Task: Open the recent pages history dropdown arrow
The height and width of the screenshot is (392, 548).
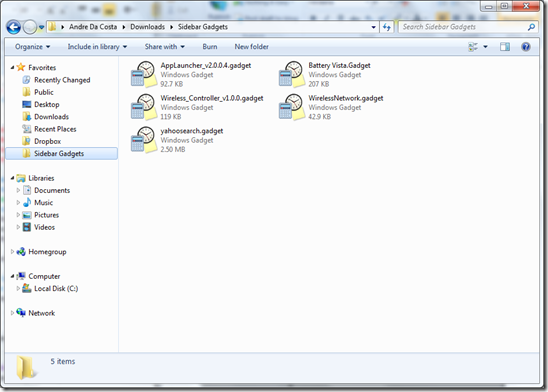Action: [42, 27]
